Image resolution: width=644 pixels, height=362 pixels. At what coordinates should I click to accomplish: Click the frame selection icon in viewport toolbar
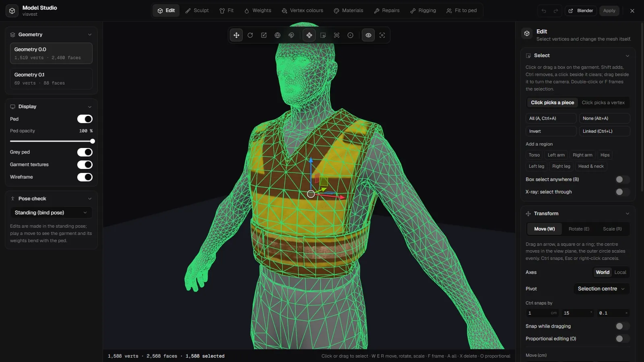[x=382, y=35]
